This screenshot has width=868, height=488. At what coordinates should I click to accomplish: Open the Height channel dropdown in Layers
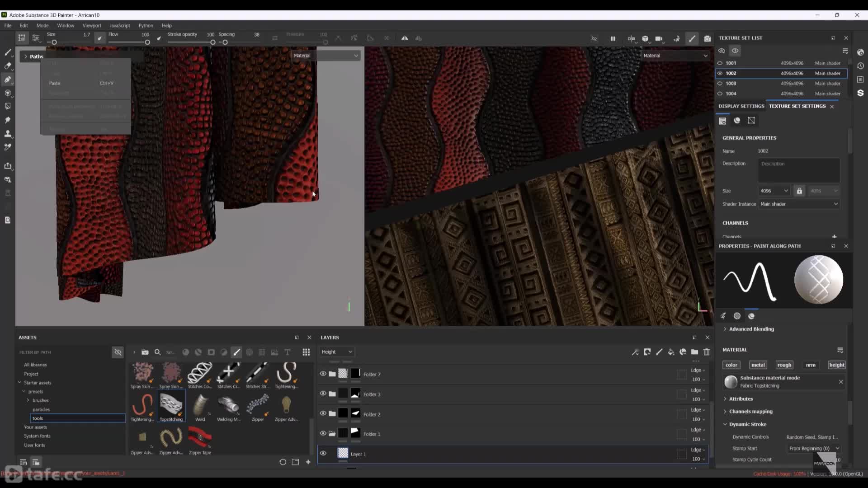337,352
